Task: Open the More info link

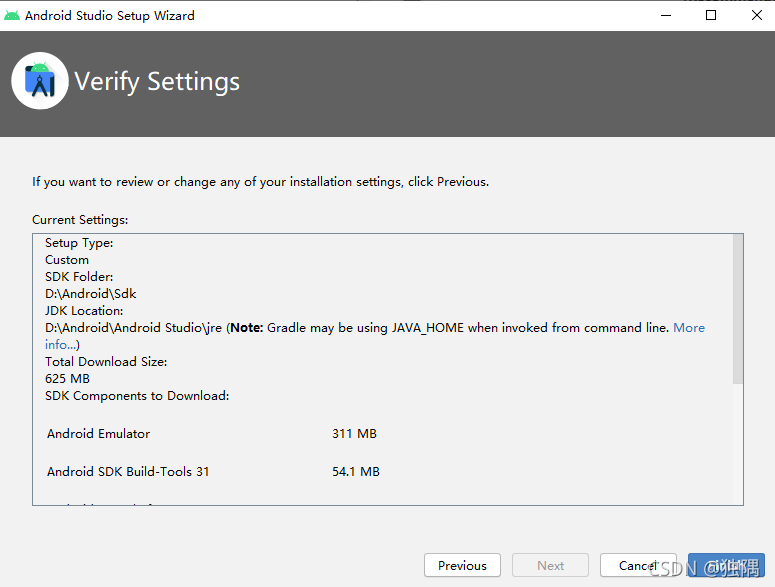Action: 689,328
